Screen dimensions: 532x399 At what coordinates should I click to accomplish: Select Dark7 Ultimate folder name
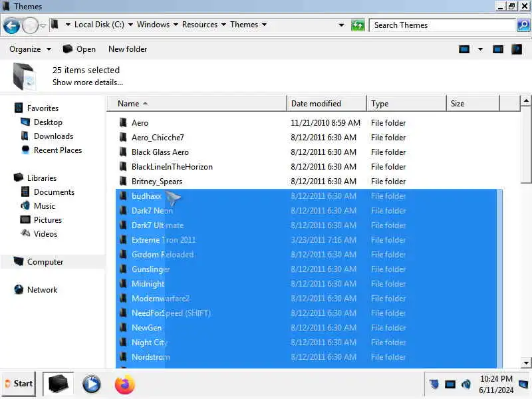point(158,225)
